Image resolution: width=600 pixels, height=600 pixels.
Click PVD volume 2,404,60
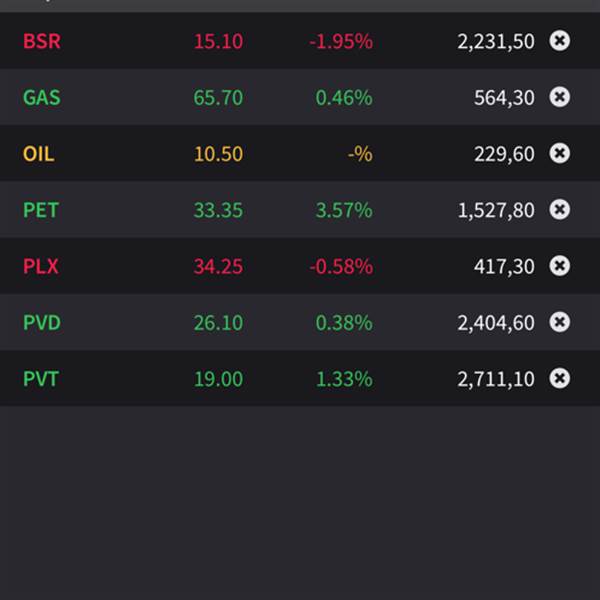click(495, 323)
